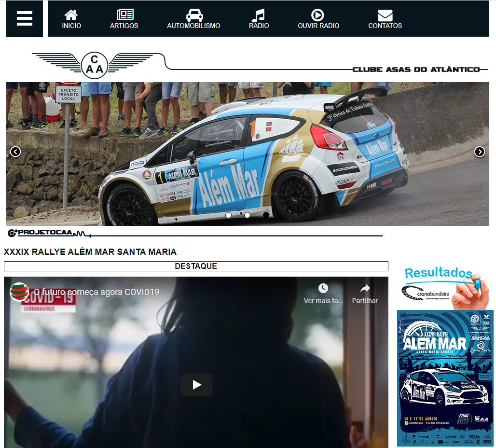Screen dimensions: 496x448
Task: Open video title O futuro começa agora COVID19
Action: tap(96, 292)
